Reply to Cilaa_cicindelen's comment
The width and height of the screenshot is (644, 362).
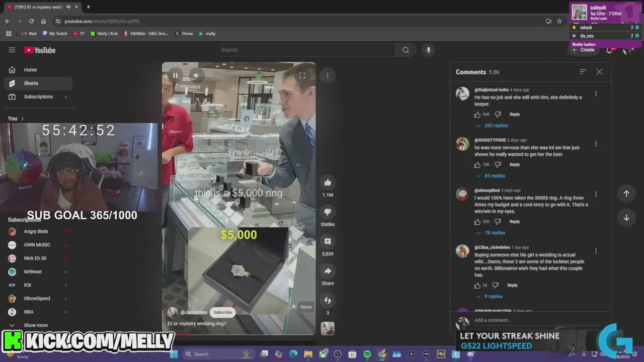coord(512,286)
